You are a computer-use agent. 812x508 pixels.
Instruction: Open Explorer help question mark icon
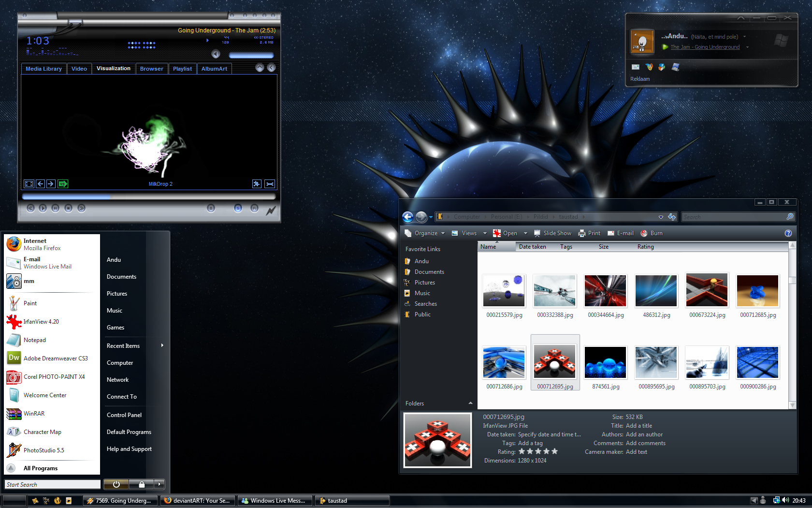coord(788,233)
